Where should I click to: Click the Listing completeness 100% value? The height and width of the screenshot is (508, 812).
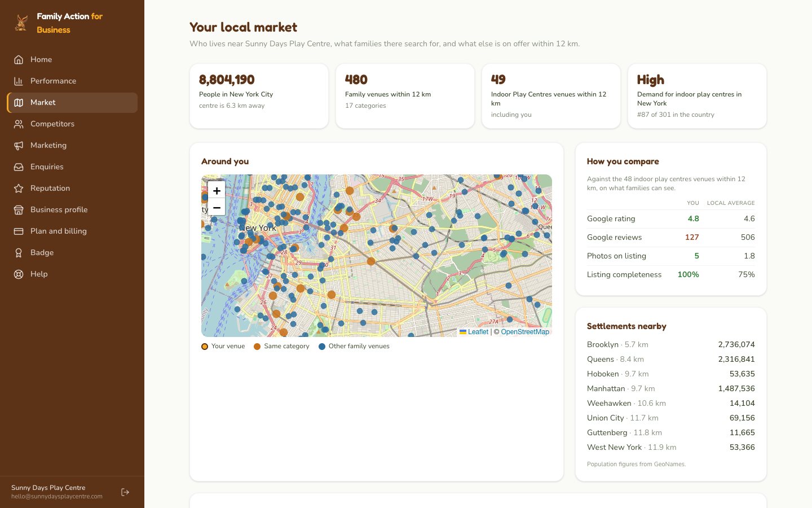(688, 274)
